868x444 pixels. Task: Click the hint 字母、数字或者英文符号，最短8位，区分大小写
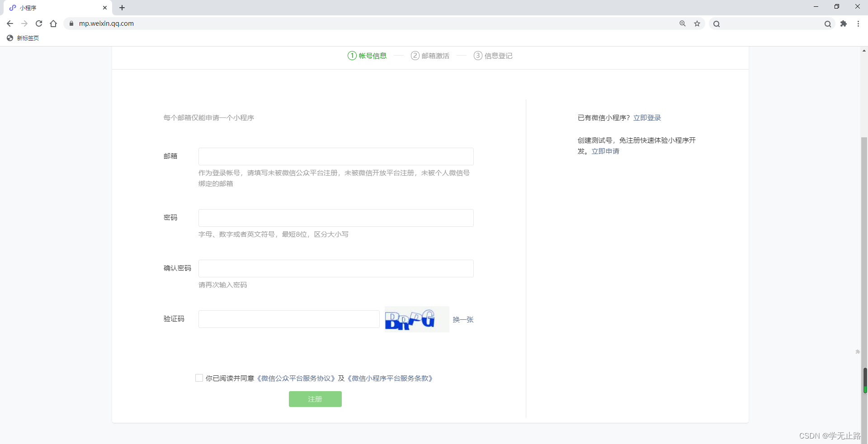click(x=274, y=234)
